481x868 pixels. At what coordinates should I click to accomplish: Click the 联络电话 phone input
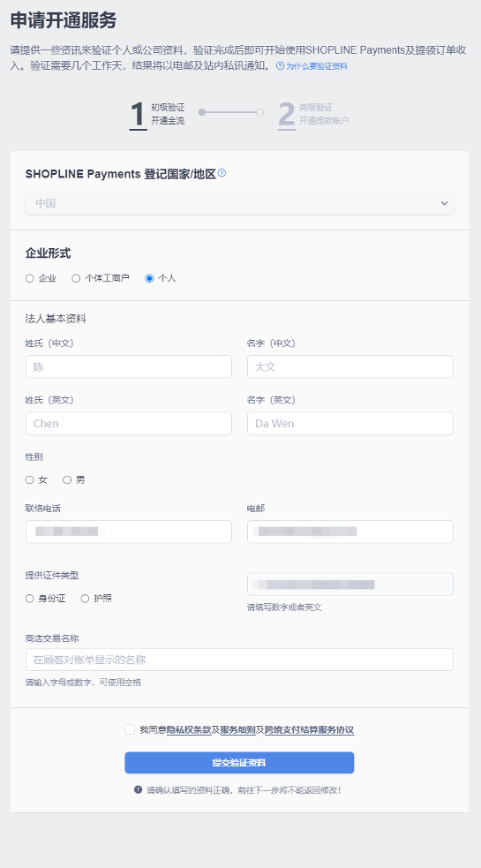pos(129,532)
